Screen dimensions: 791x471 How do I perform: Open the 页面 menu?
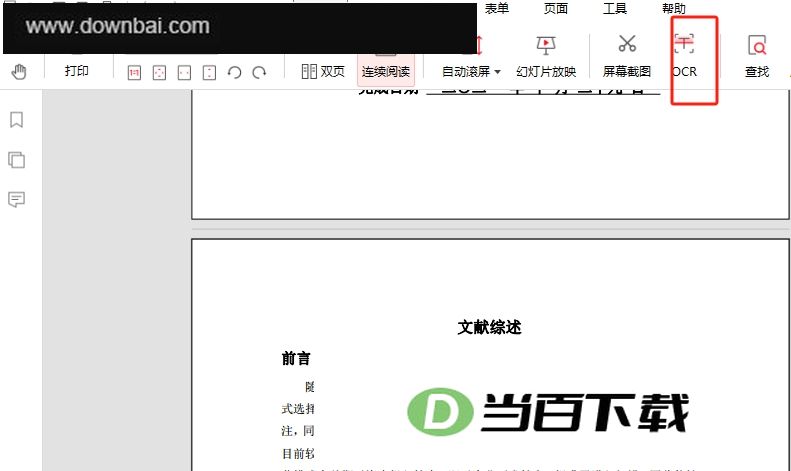pyautogui.click(x=556, y=9)
